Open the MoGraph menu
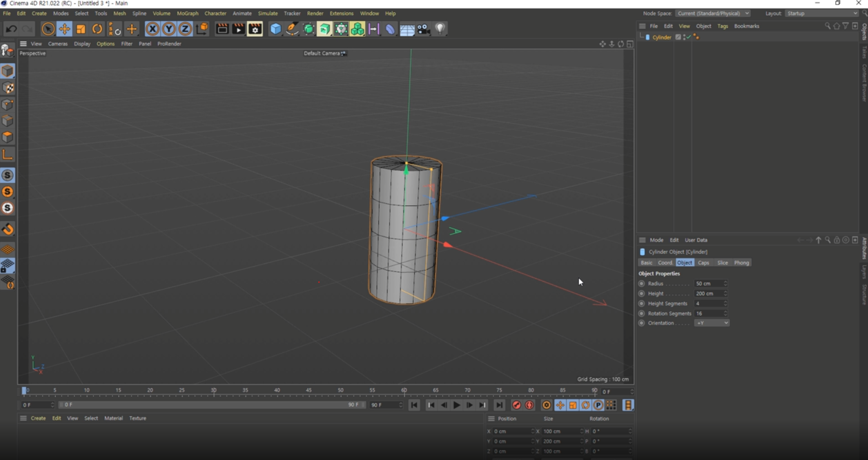868x460 pixels. (x=187, y=13)
